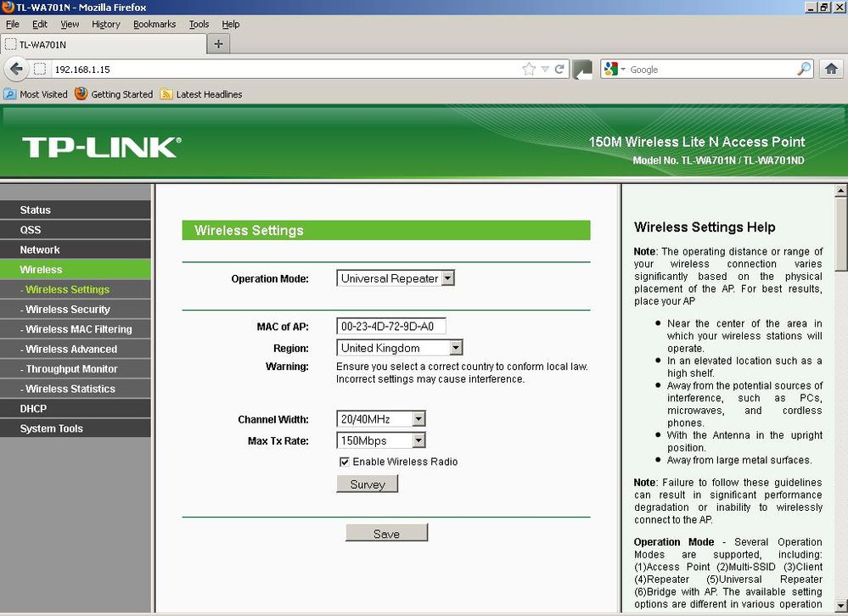Click the Firefox icon in title bar
Viewport: 848px width, 616px height.
pos(8,7)
